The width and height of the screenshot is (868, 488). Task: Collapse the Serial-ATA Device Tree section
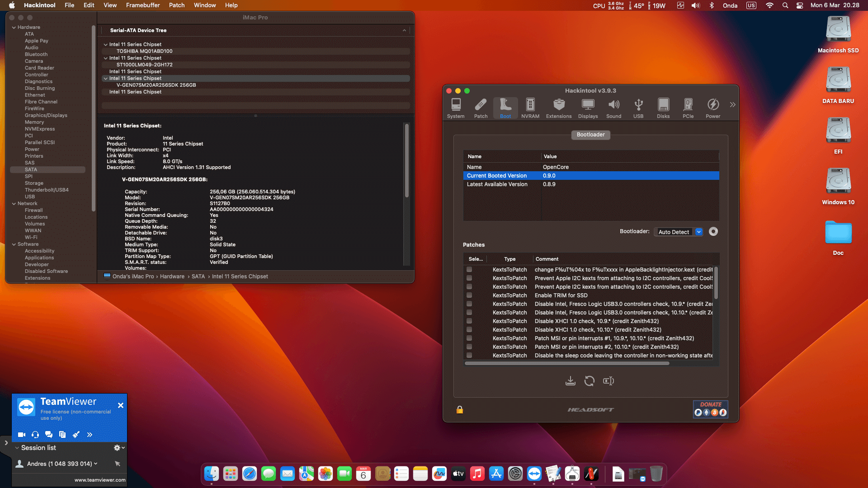click(x=405, y=30)
